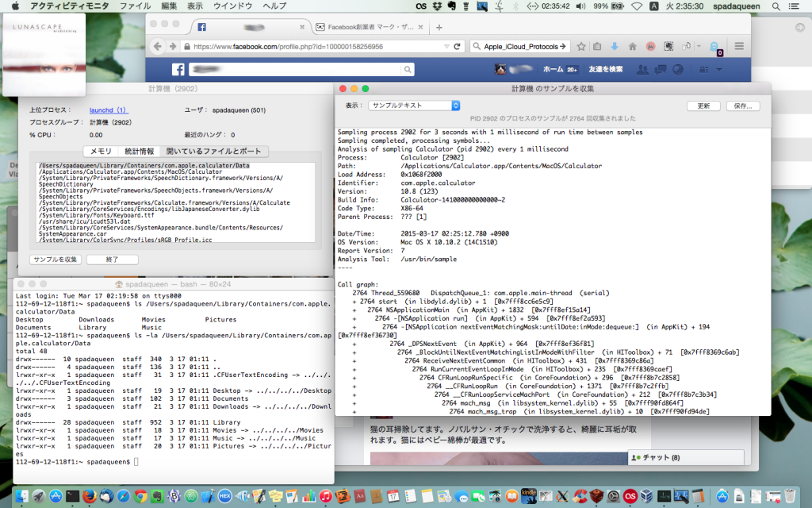
Task: Select the 開いているファイルとポート tab
Action: [214, 152]
